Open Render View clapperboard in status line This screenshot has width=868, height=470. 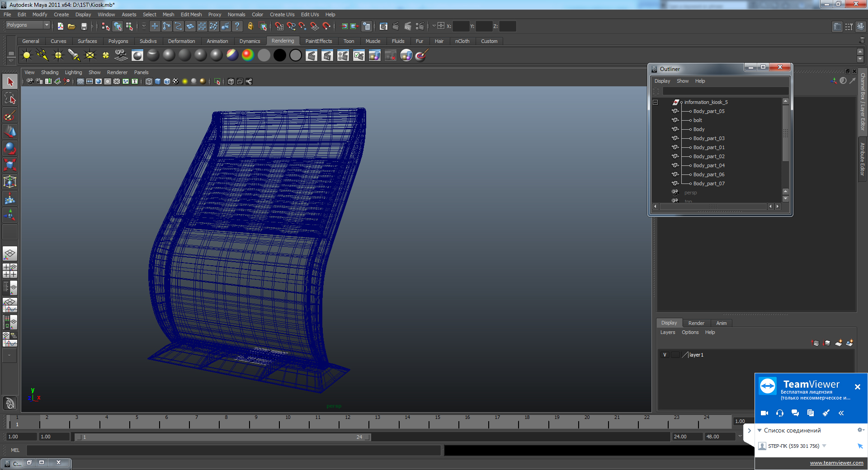click(x=383, y=27)
